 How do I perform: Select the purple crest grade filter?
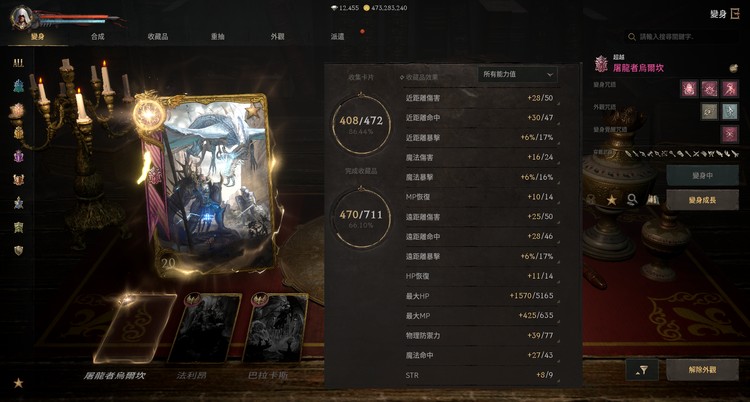click(x=18, y=156)
